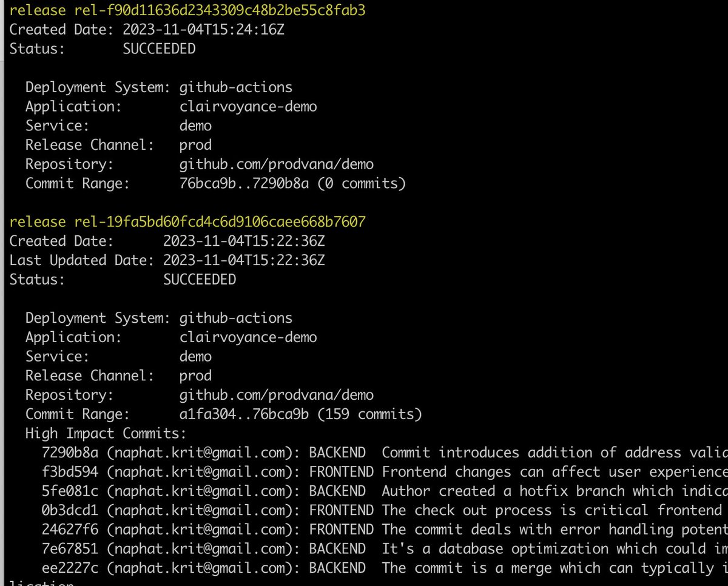728x586 pixels.
Task: Select release ID rel-19fa5bd60fcd4c6d9106caee668b7607
Action: 220,222
